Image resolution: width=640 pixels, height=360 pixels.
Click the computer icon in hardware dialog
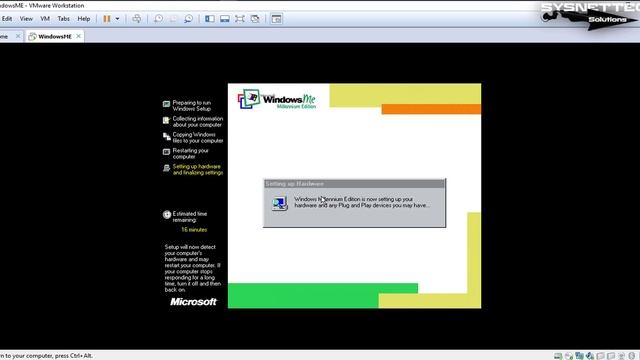coord(280,203)
